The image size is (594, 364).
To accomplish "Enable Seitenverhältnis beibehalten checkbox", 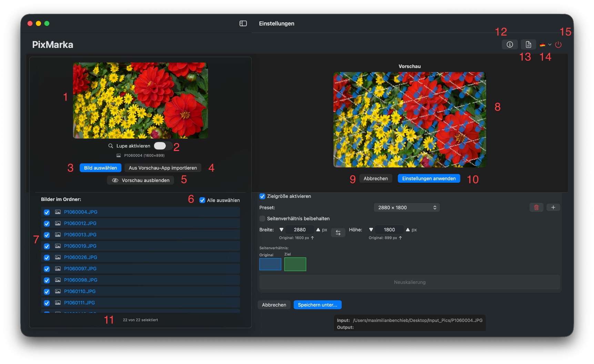I will [262, 219].
